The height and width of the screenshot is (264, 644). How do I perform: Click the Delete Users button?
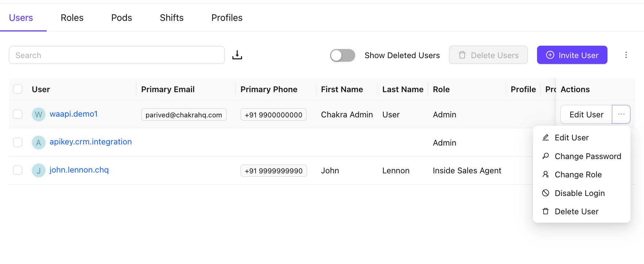pos(488,55)
